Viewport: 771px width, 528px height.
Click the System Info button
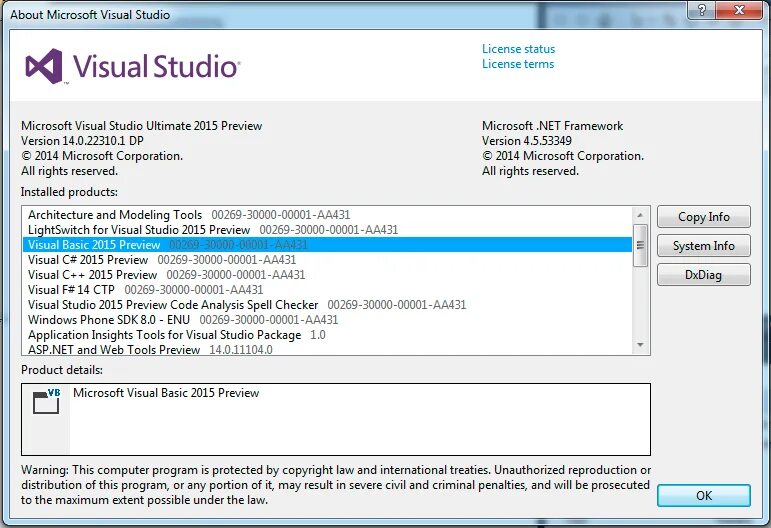point(704,246)
